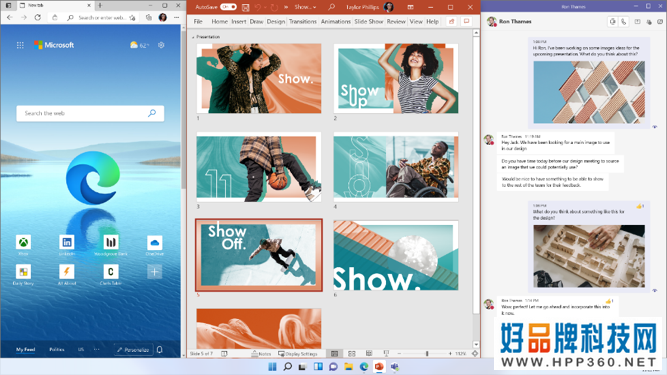Click PowerPoint title bar search icon
Viewport: 667px width, 375px height.
(x=331, y=7)
